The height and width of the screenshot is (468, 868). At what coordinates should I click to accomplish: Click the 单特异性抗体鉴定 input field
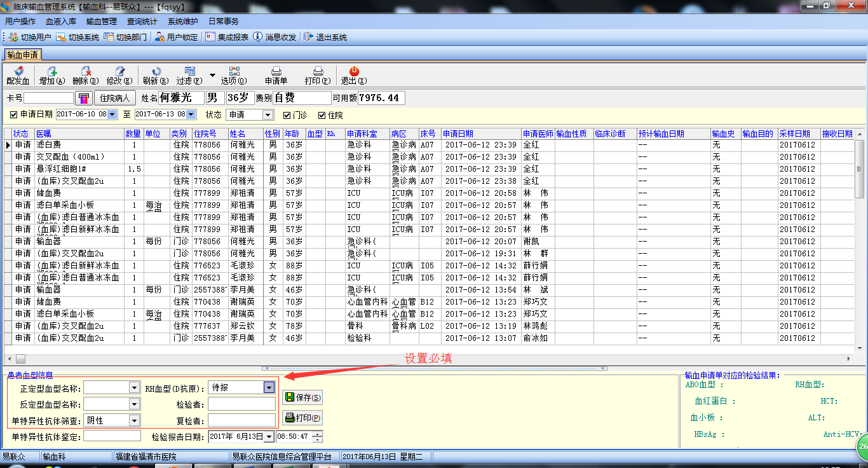[112, 436]
